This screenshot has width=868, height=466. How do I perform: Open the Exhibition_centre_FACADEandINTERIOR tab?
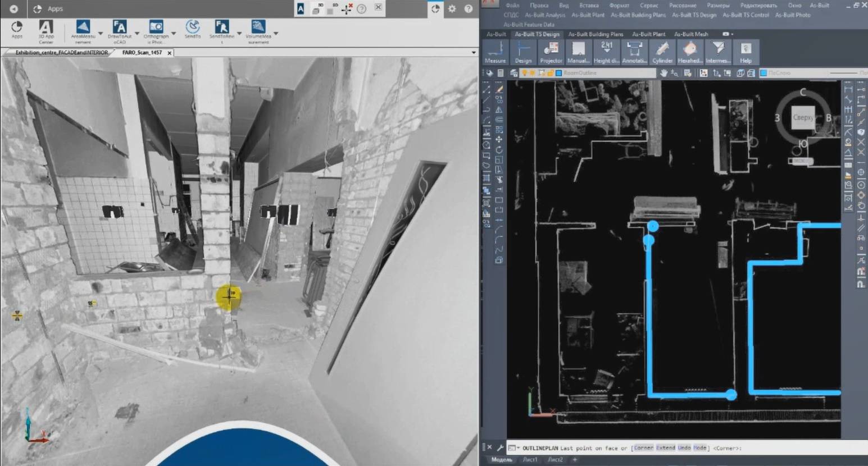61,53
